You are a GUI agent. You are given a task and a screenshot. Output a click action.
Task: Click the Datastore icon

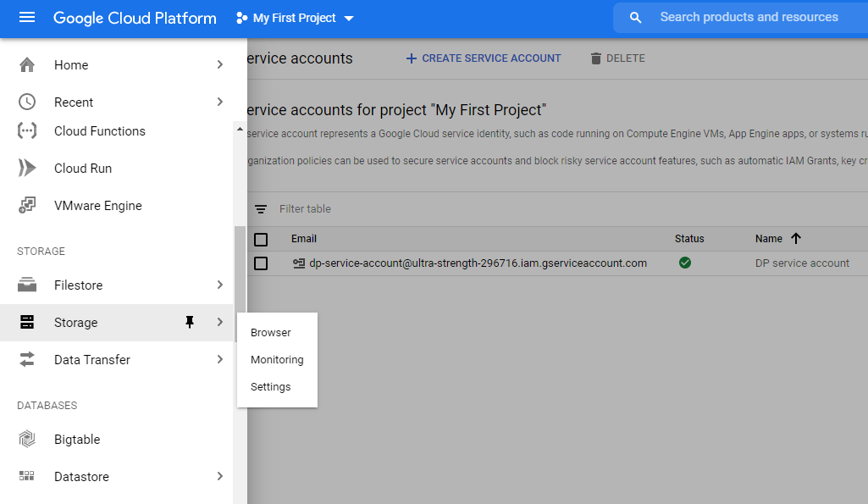(x=26, y=476)
